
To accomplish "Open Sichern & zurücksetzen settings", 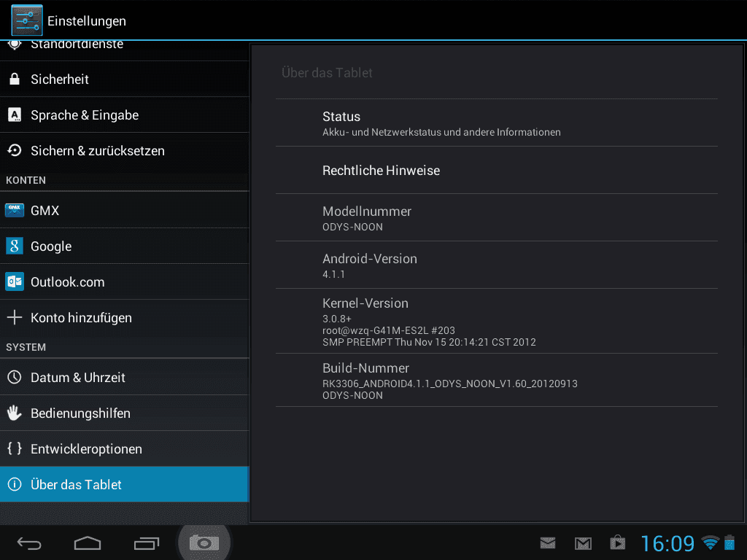I will (124, 150).
